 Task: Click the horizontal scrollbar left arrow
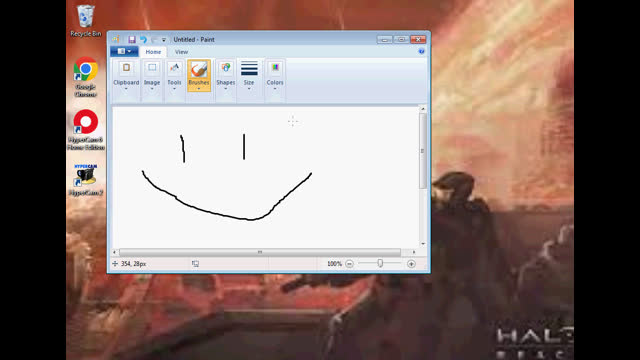[x=115, y=252]
